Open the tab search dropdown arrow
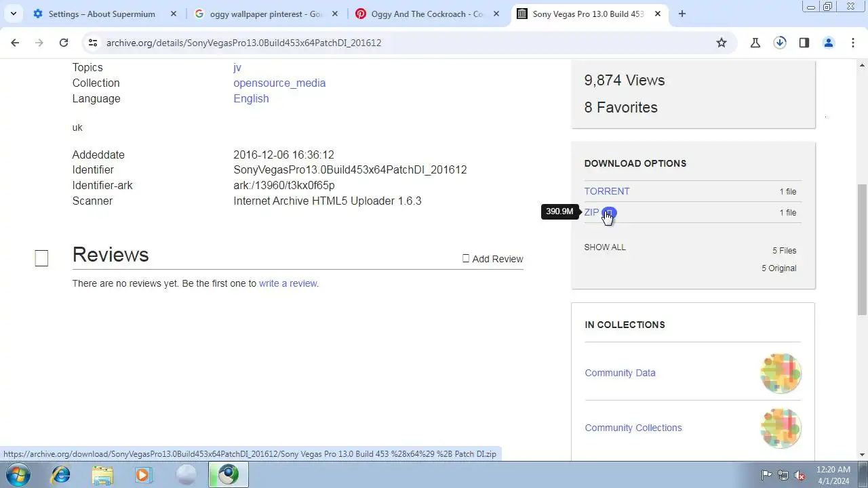Viewport: 868px width, 488px height. point(13,14)
